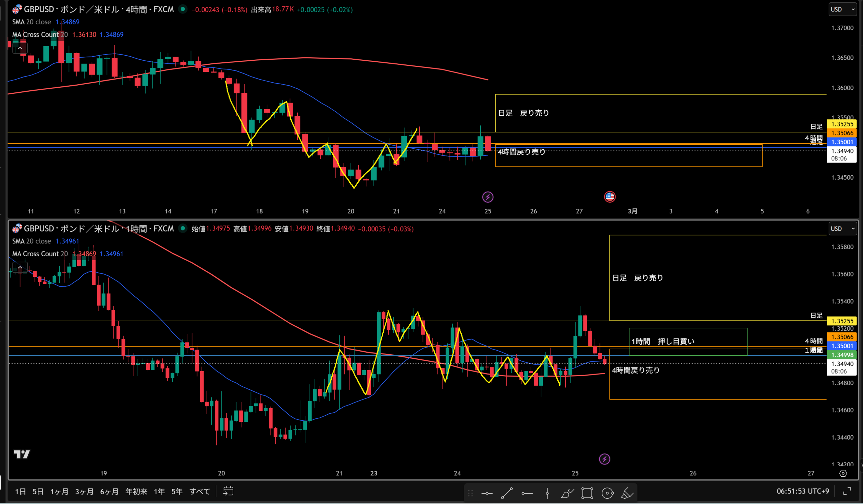
Task: Open the go-to-date calendar icon
Action: 229,491
